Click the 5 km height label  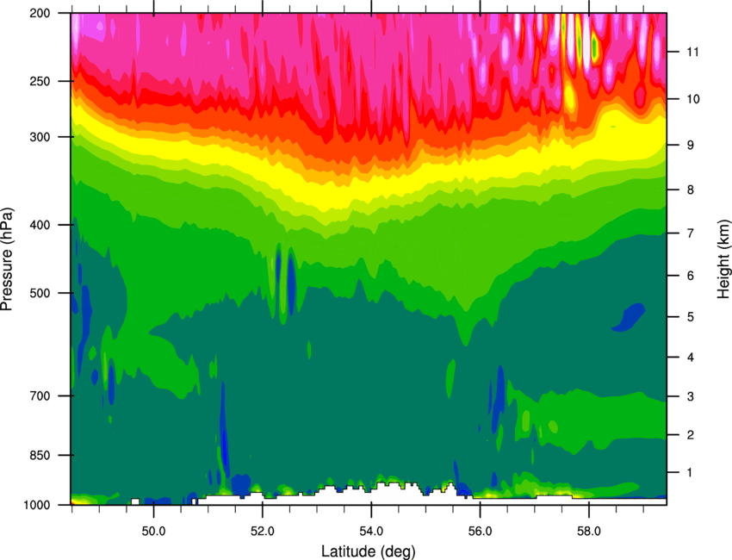(x=690, y=317)
